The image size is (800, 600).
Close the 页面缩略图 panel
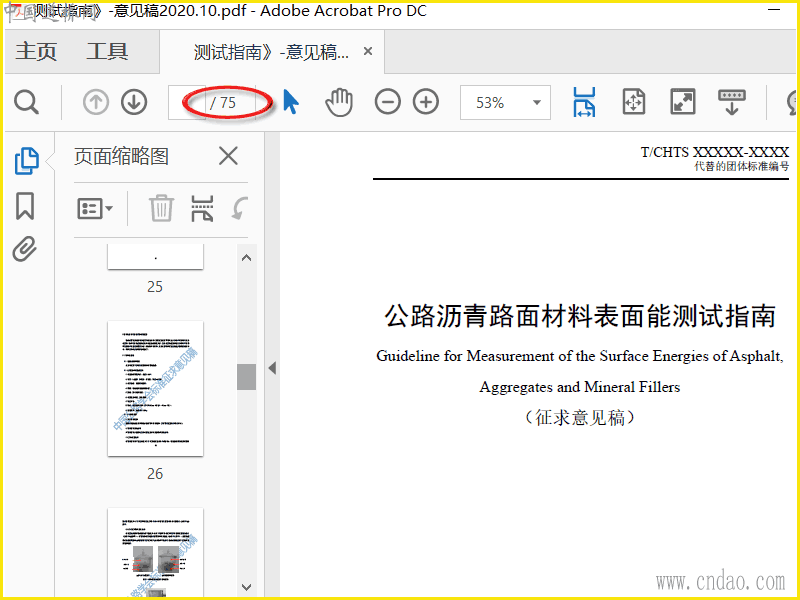(x=228, y=156)
